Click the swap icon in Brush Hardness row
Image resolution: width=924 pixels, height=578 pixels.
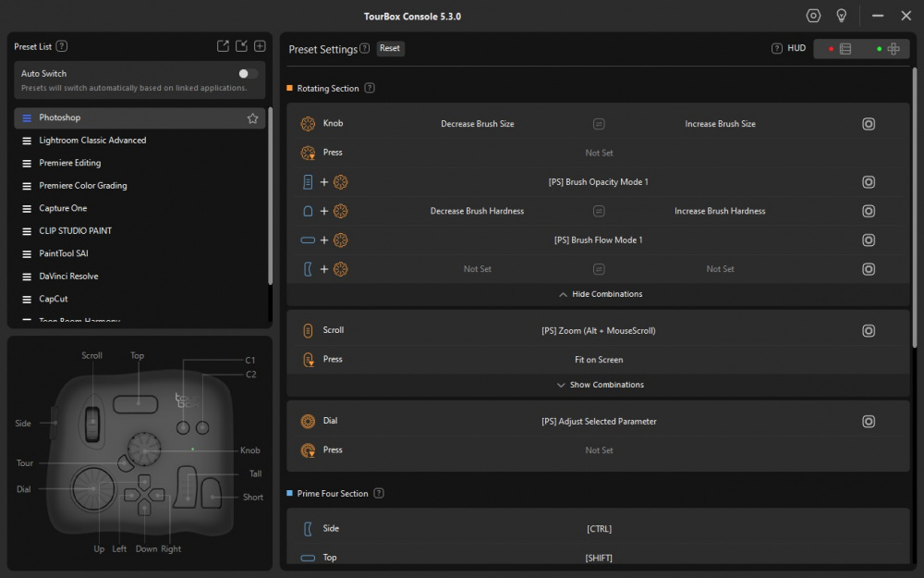tap(599, 211)
